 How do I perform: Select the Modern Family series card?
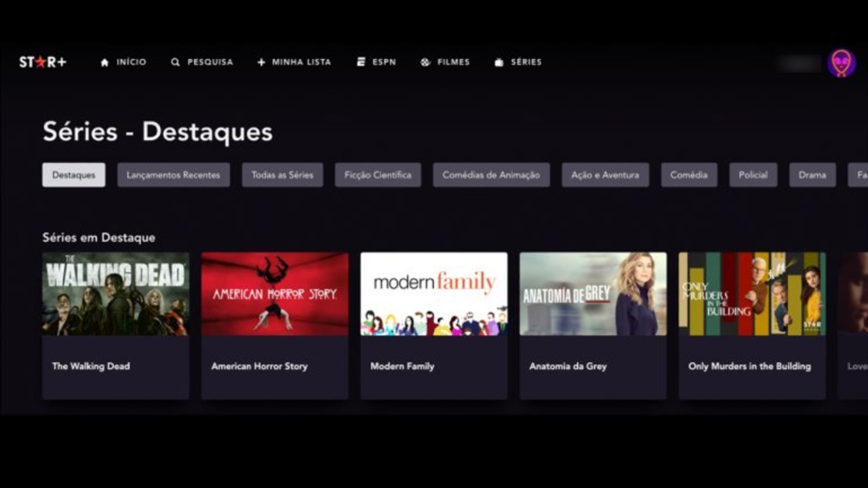(434, 325)
